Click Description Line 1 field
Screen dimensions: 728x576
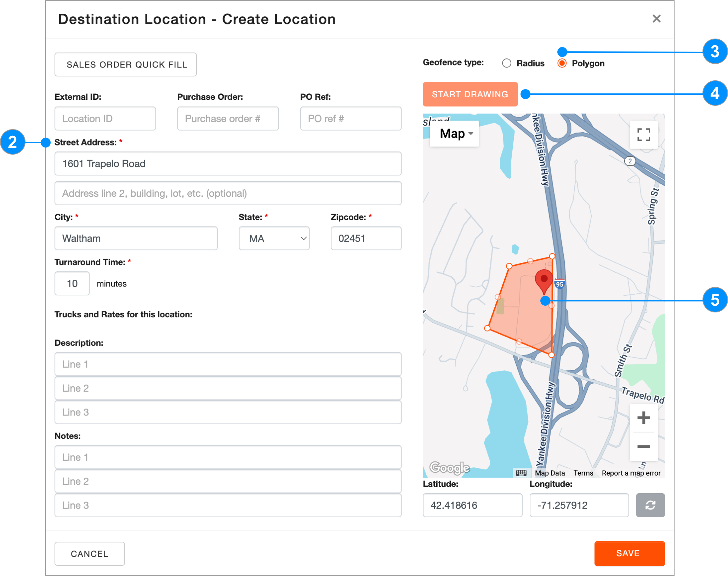pos(228,364)
